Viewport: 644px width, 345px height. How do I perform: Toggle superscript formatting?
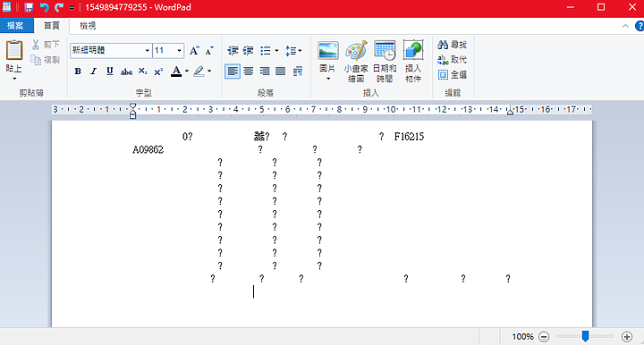click(x=158, y=72)
